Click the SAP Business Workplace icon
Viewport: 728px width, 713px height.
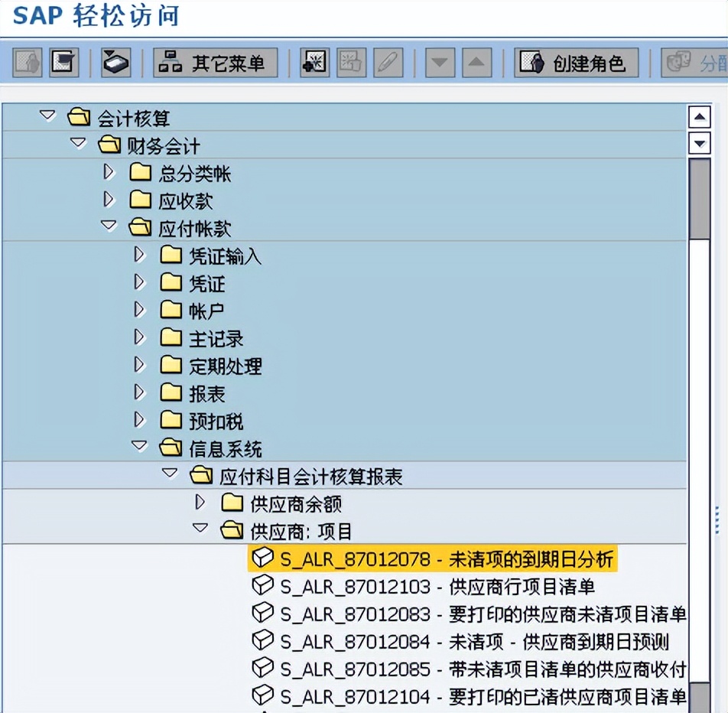(115, 62)
